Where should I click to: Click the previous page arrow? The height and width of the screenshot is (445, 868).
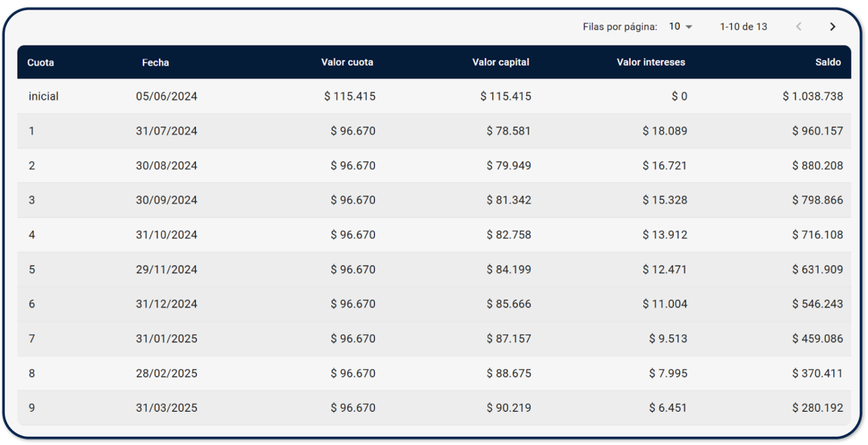click(798, 27)
